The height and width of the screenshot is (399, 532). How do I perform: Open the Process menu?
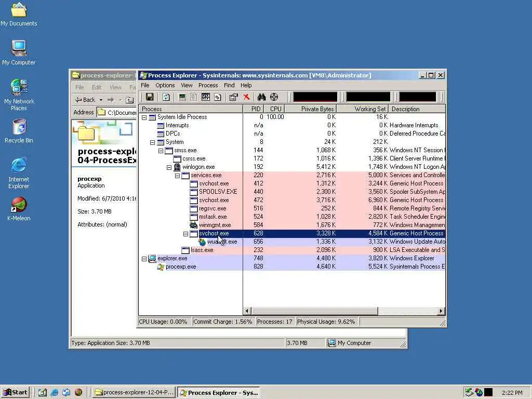click(x=208, y=85)
